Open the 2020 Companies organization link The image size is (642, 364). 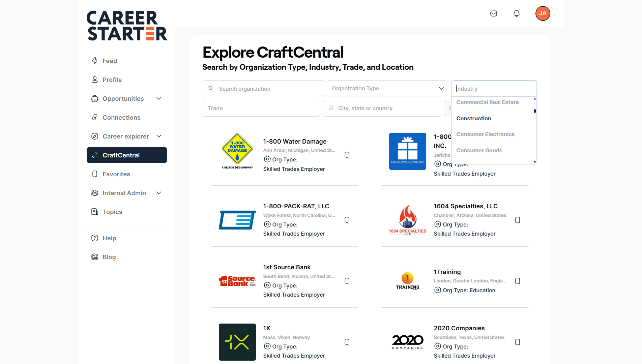pos(459,328)
